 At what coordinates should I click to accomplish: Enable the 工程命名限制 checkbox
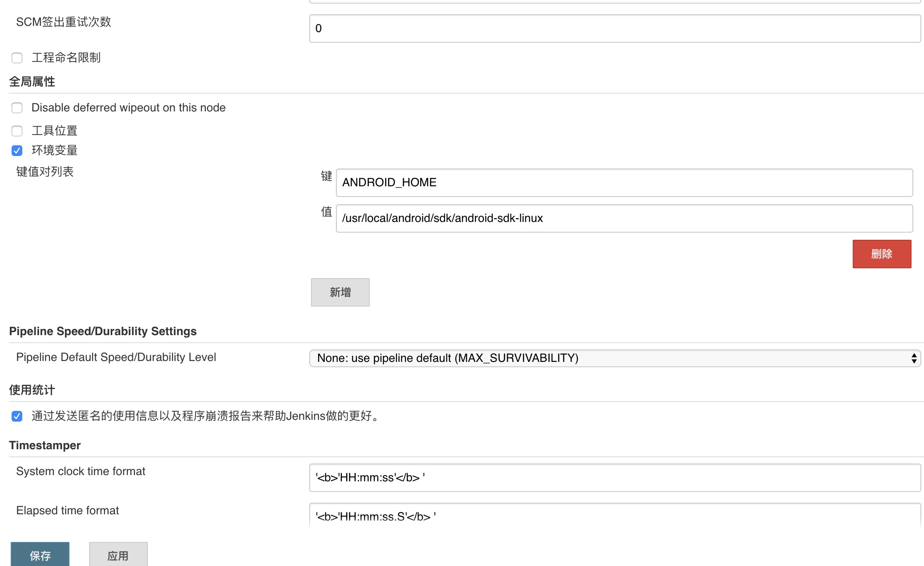pyautogui.click(x=17, y=58)
